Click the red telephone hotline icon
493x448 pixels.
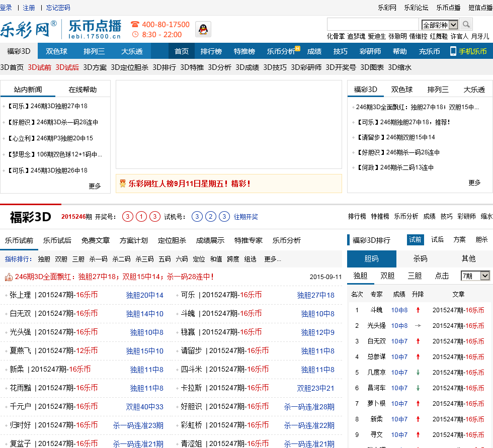tap(135, 25)
